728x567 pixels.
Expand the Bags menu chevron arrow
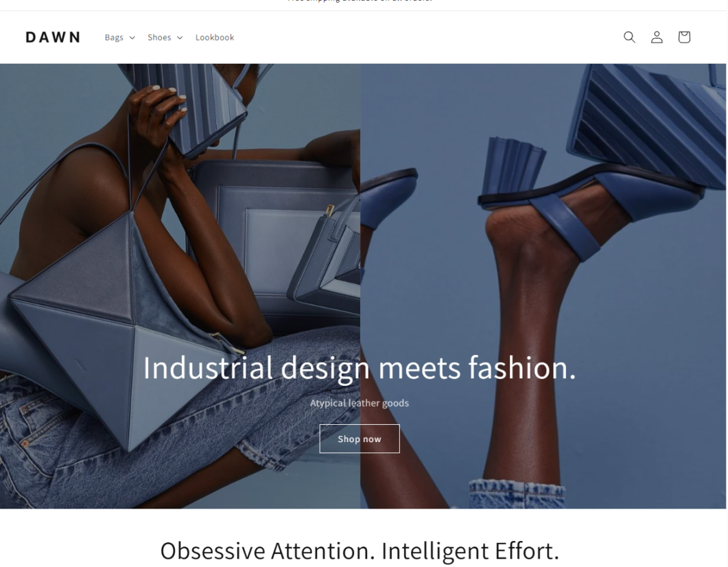132,38
